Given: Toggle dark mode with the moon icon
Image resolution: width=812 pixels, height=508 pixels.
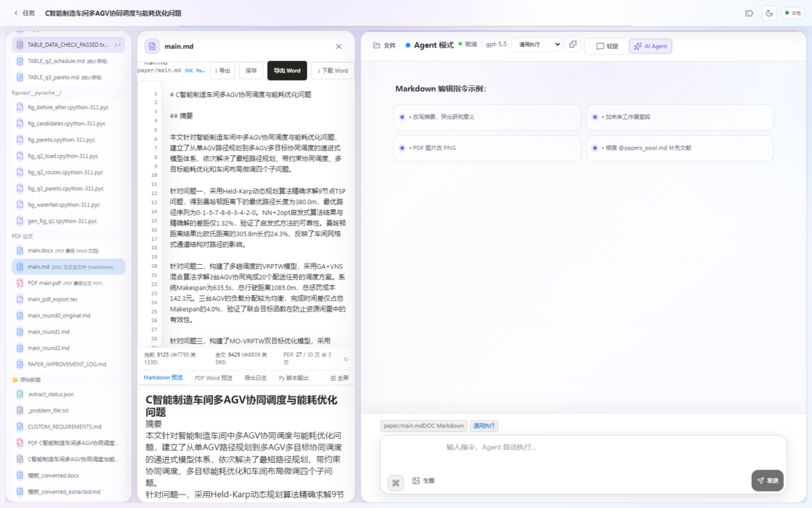Looking at the screenshot, I should tap(769, 13).
